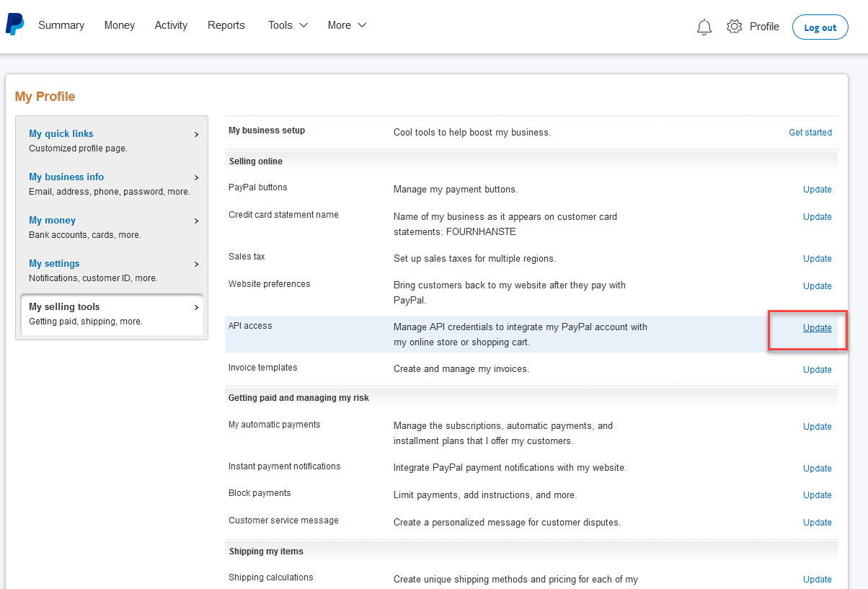Expand the Tools dropdown menu
868x589 pixels.
coord(288,25)
